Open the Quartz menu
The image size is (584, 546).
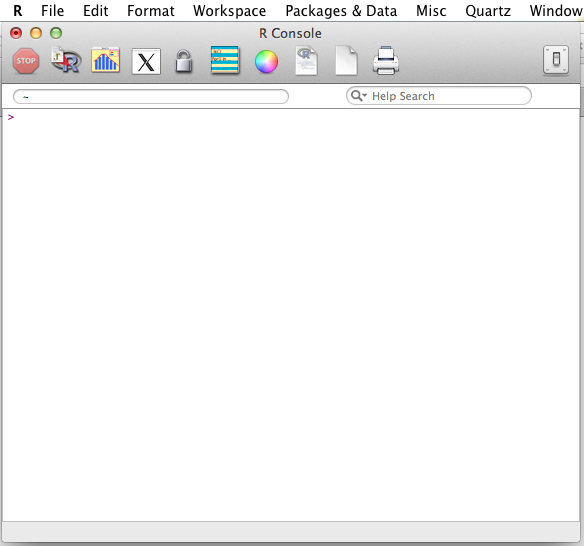(x=488, y=11)
